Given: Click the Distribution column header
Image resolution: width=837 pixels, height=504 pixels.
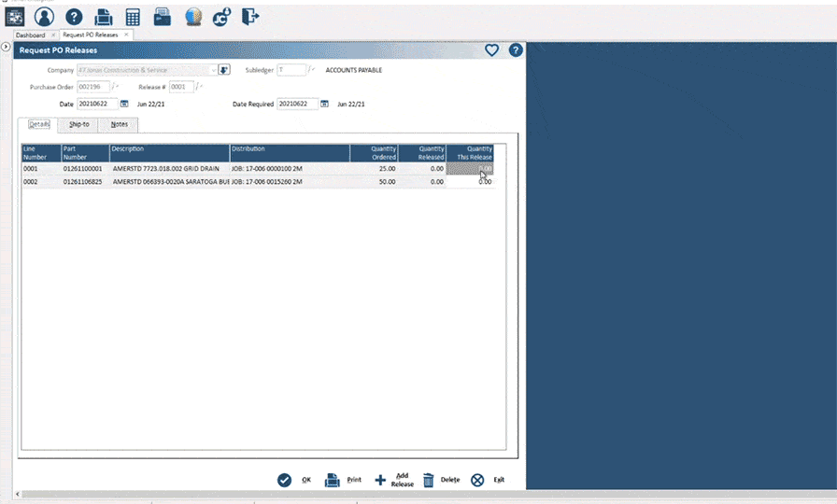Looking at the screenshot, I should [290, 153].
